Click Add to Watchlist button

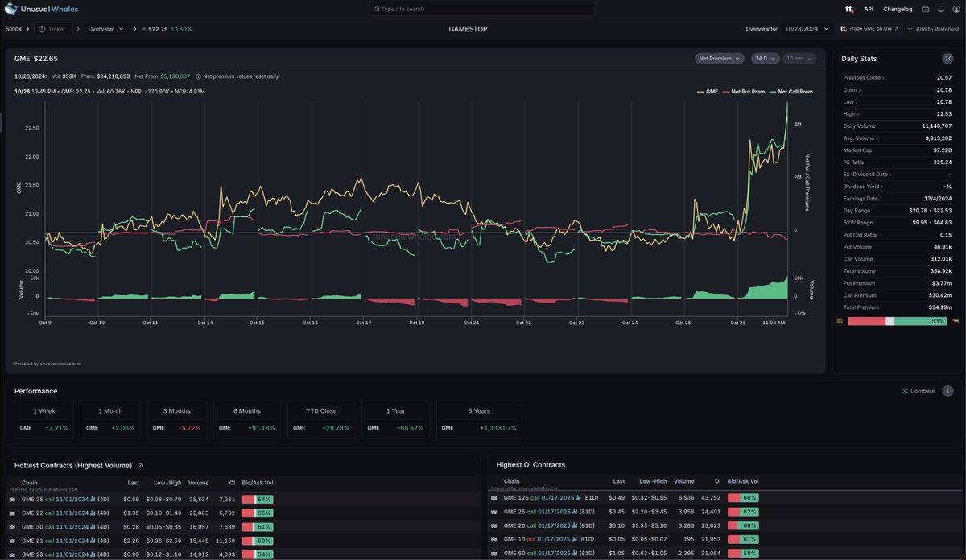(x=933, y=29)
